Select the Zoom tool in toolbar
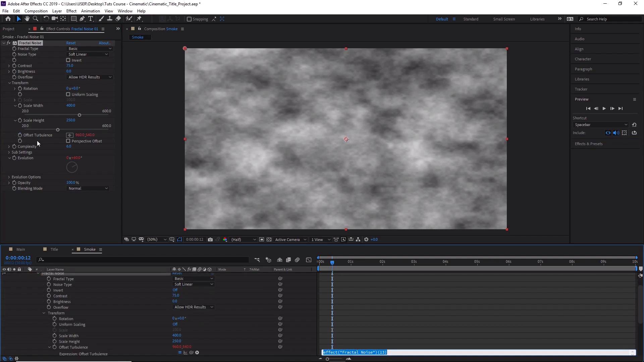Image resolution: width=644 pixels, height=362 pixels. [x=35, y=19]
